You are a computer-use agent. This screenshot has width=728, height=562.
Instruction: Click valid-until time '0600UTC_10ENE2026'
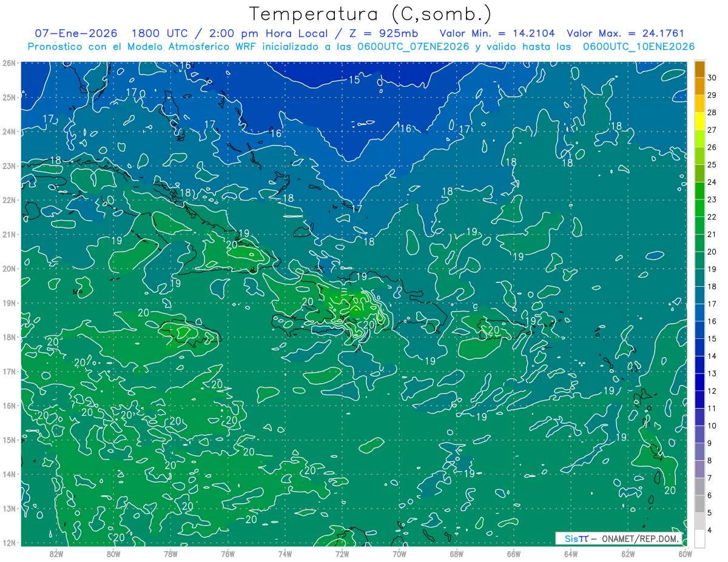pyautogui.click(x=639, y=47)
